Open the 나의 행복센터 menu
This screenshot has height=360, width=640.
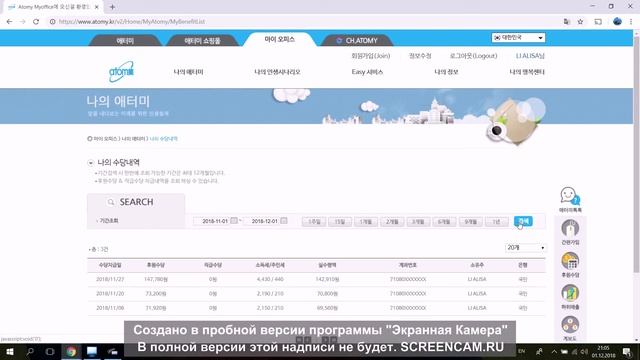(x=527, y=72)
